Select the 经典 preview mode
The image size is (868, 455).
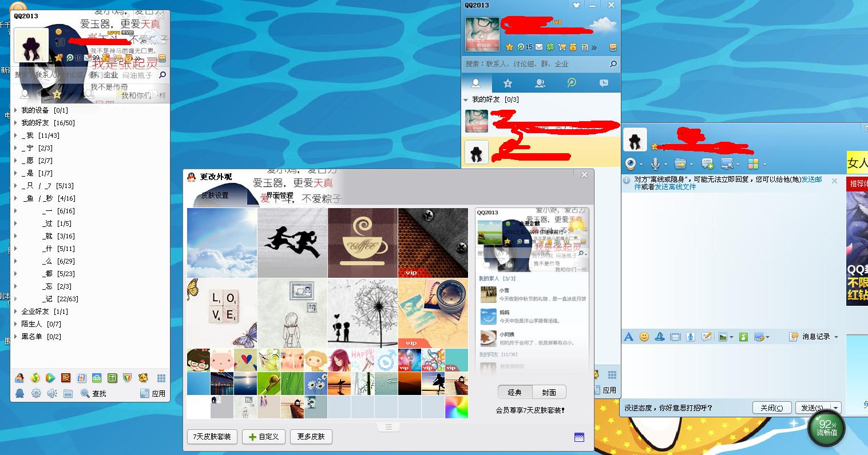point(514,392)
